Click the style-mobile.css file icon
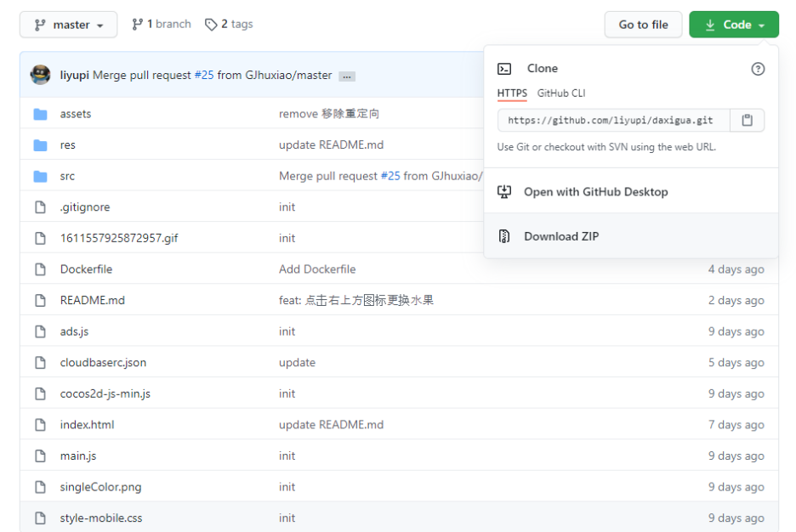The image size is (796, 532). coord(40,518)
